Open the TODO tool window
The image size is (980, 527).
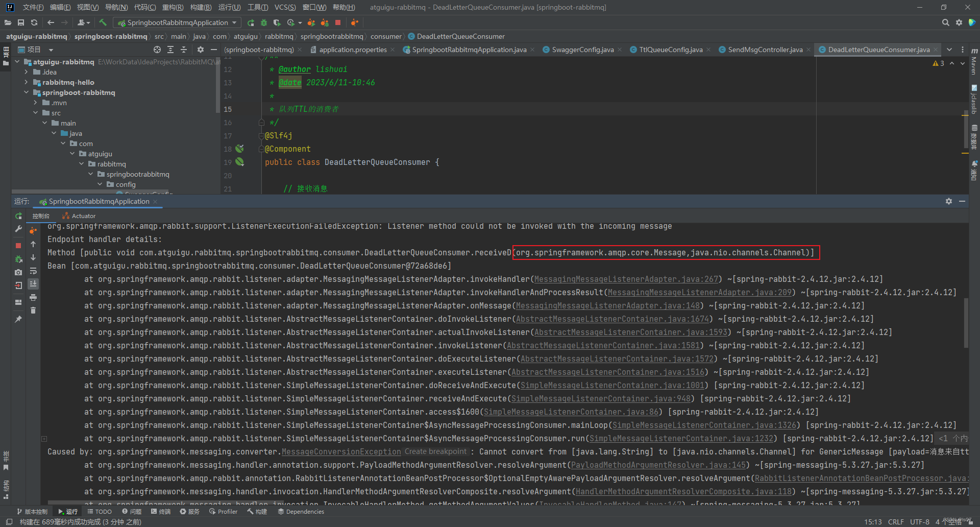(99, 512)
